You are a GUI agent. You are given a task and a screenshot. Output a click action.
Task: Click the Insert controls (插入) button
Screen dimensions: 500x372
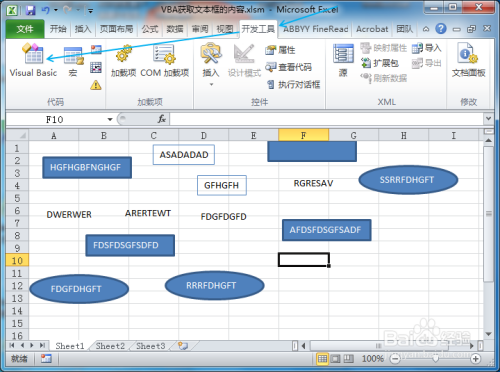(211, 64)
